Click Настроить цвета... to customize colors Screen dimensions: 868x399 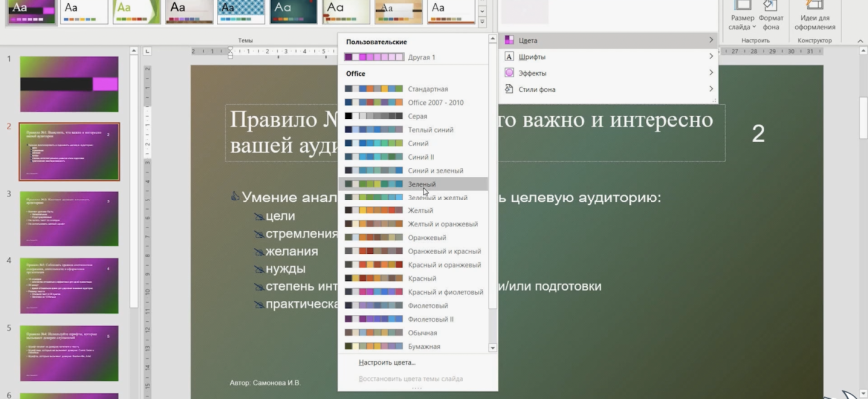tap(387, 362)
